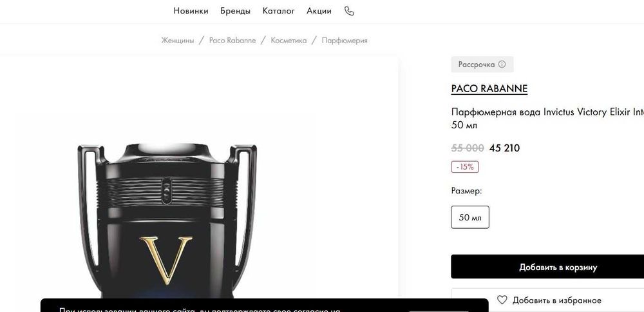Image resolution: width=644 pixels, height=312 pixels.
Task: Navigate to the Женщины breadcrumb
Action: (178, 40)
